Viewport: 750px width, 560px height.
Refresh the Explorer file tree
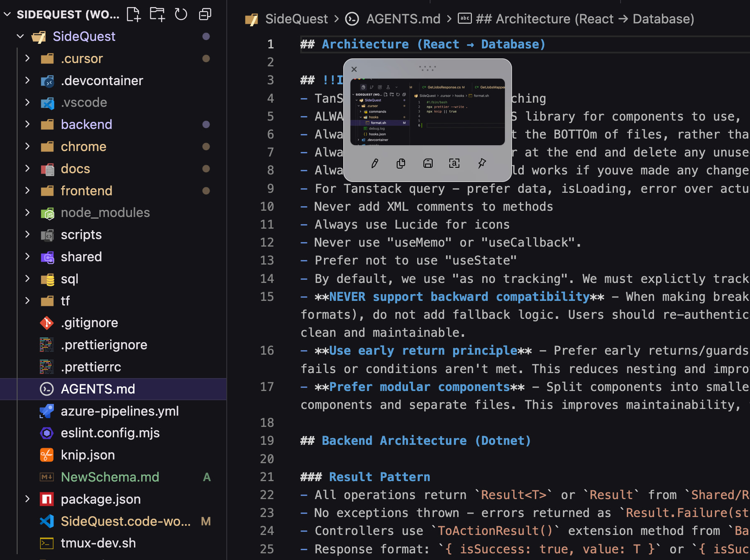pos(181,14)
